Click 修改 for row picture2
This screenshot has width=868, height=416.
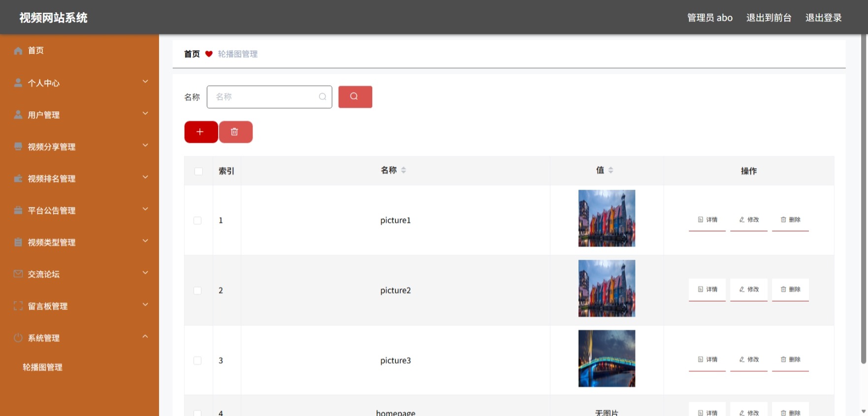tap(749, 290)
